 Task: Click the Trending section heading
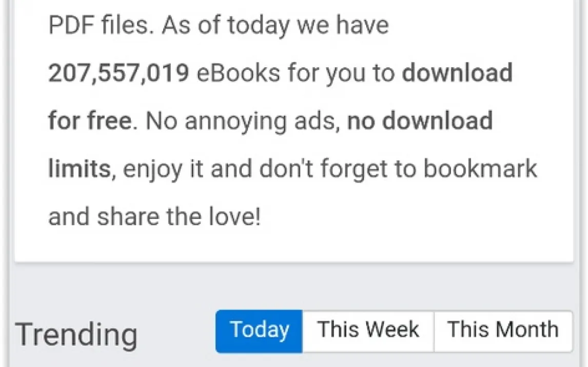coord(76,334)
